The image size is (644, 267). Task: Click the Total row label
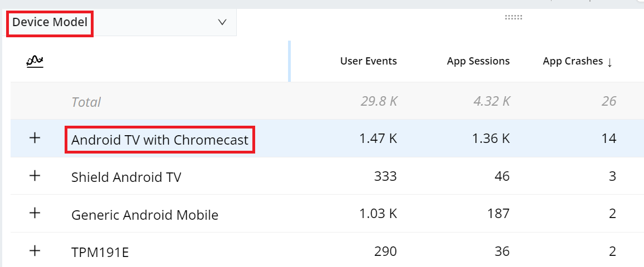(x=86, y=102)
